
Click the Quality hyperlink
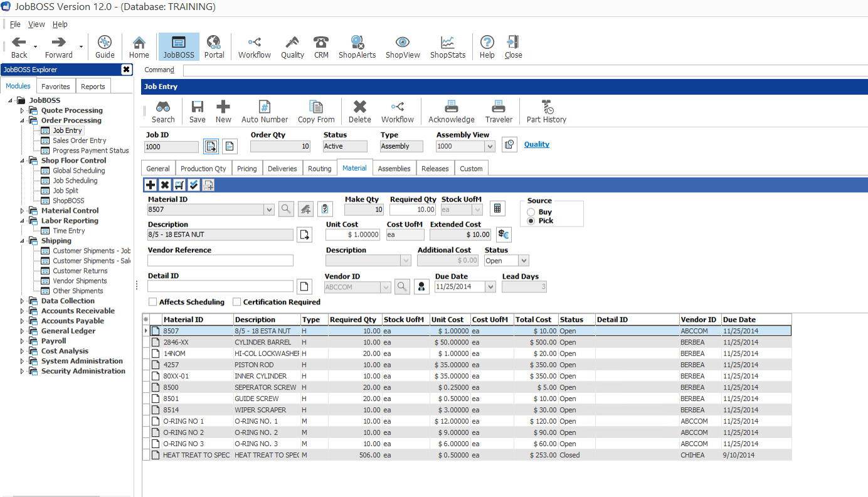tap(536, 144)
